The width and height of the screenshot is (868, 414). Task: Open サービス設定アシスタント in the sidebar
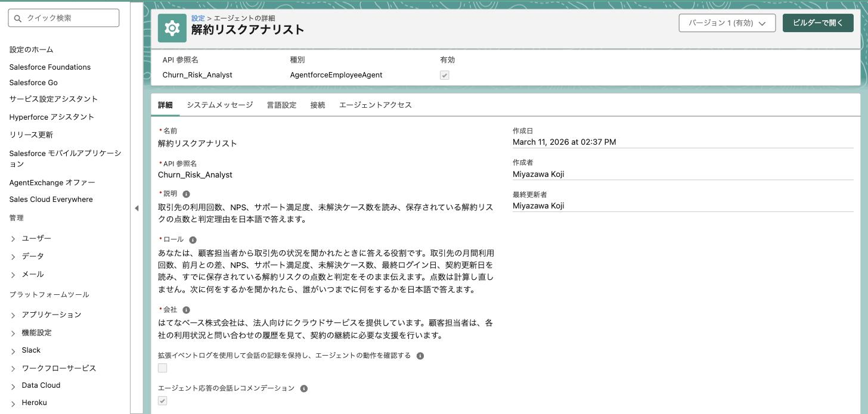click(54, 99)
